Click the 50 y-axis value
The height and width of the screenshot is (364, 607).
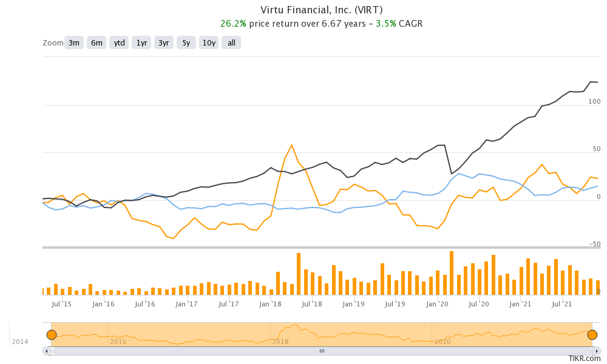pyautogui.click(x=597, y=149)
